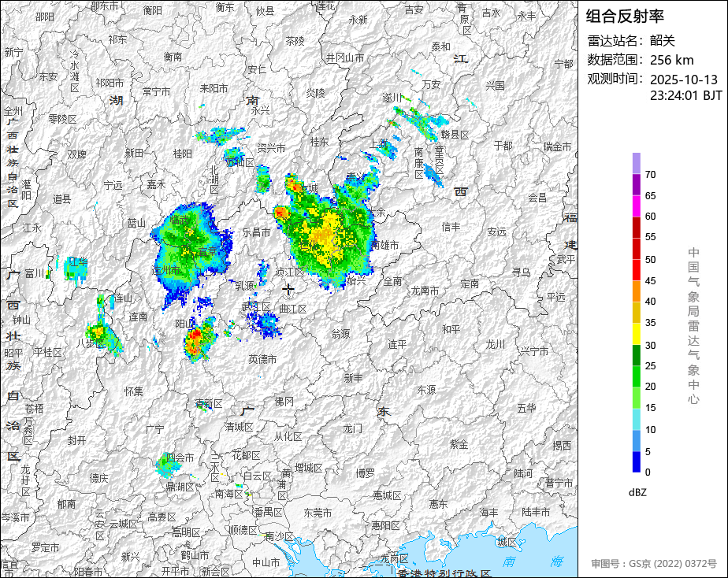This screenshot has height=578, width=728.
Task: Click the 瑞金市 map label
Action: pos(557,146)
